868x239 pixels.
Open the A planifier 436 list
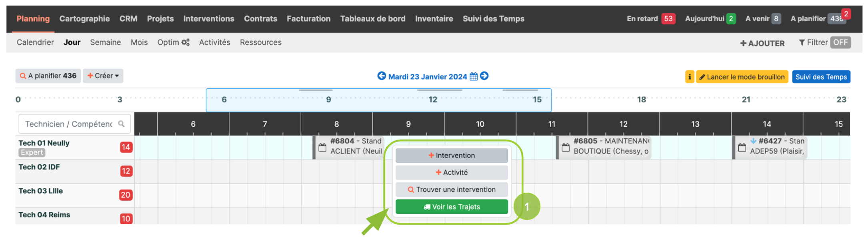coord(48,76)
